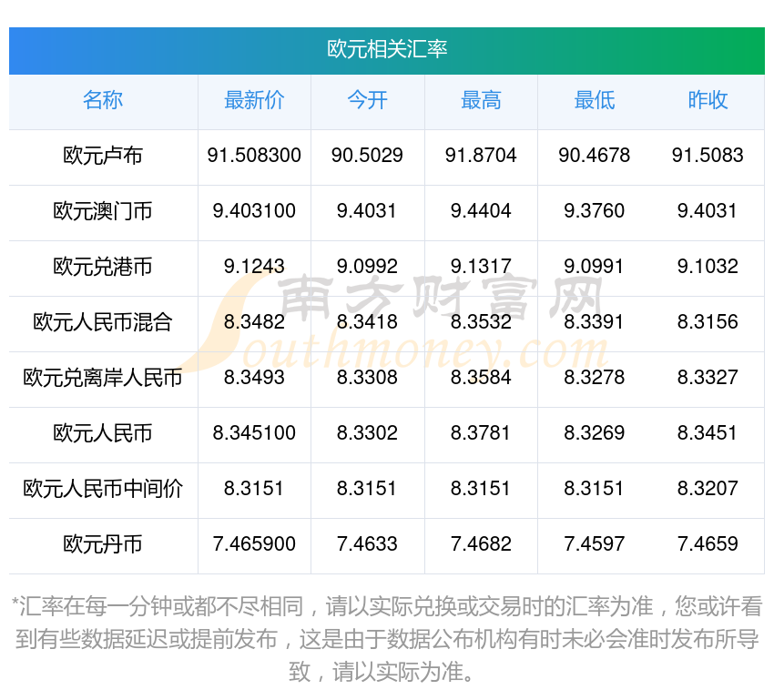Click latest price 9.403100
The width and height of the screenshot is (774, 700).
pos(254,211)
